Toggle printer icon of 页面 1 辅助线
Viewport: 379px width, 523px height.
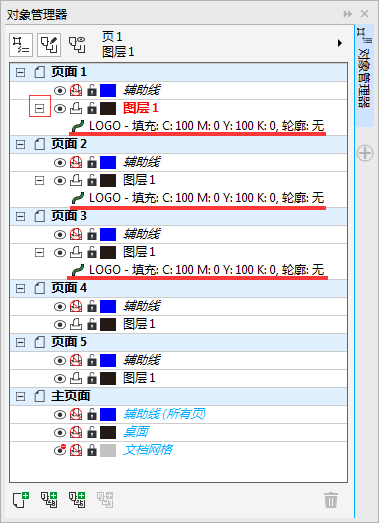(x=76, y=90)
